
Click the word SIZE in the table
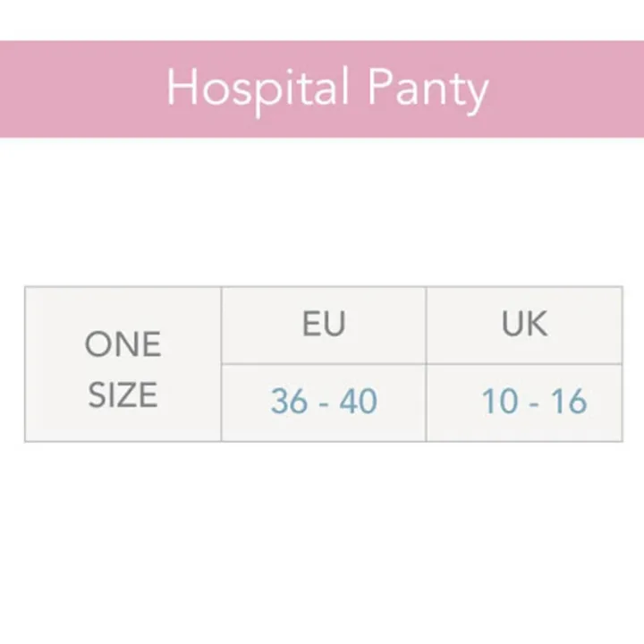click(123, 394)
